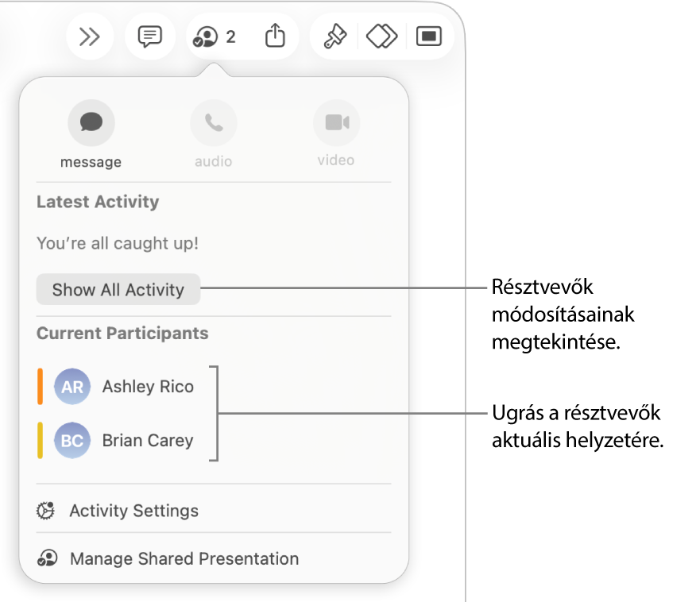Click the Activity Settings gear icon
This screenshot has height=602, width=700.
[46, 511]
